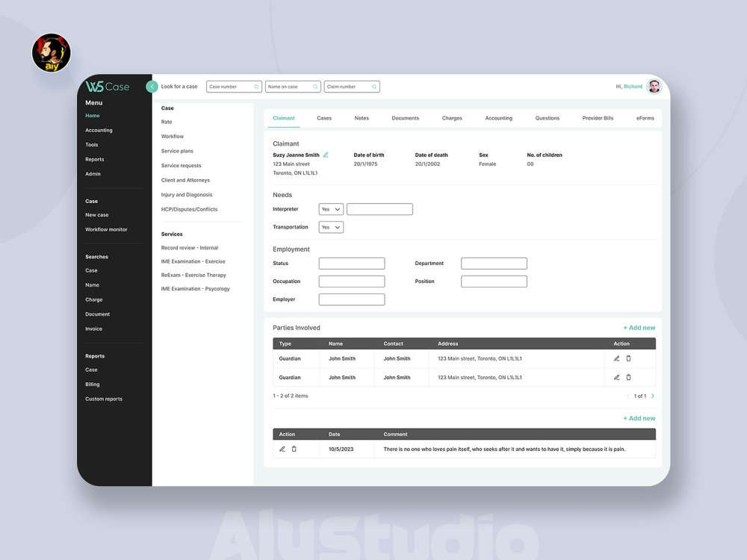Go to Home in the main menu
Image resolution: width=747 pixels, height=560 pixels.
click(93, 116)
